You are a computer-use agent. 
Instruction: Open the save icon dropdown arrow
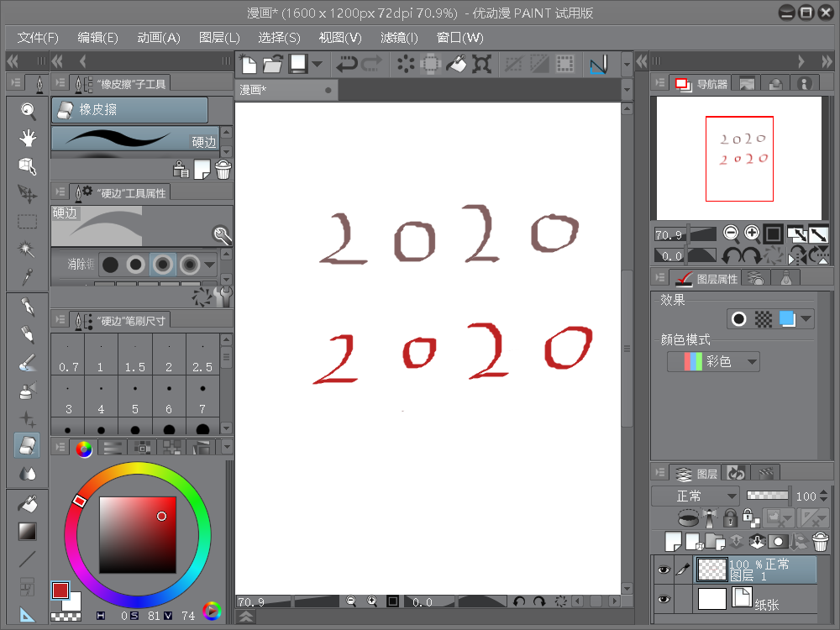point(317,64)
